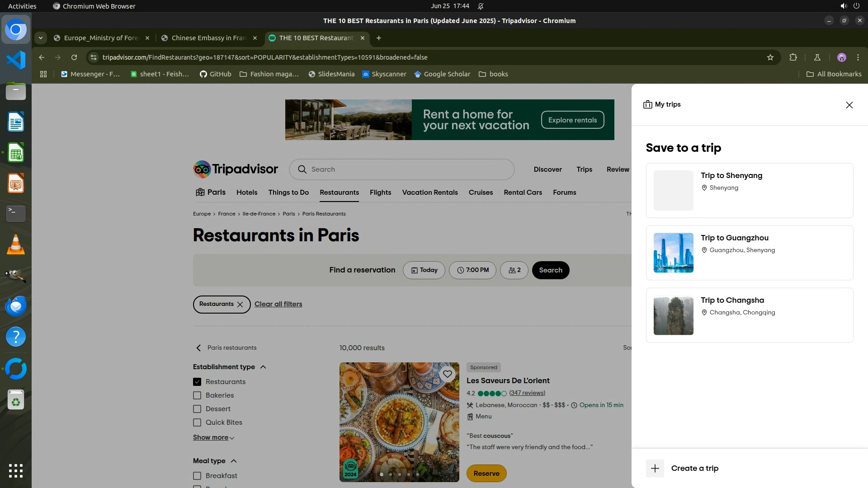The height and width of the screenshot is (488, 868).
Task: Select the Trip to Guangzhou card thumbnail
Action: pos(673,253)
